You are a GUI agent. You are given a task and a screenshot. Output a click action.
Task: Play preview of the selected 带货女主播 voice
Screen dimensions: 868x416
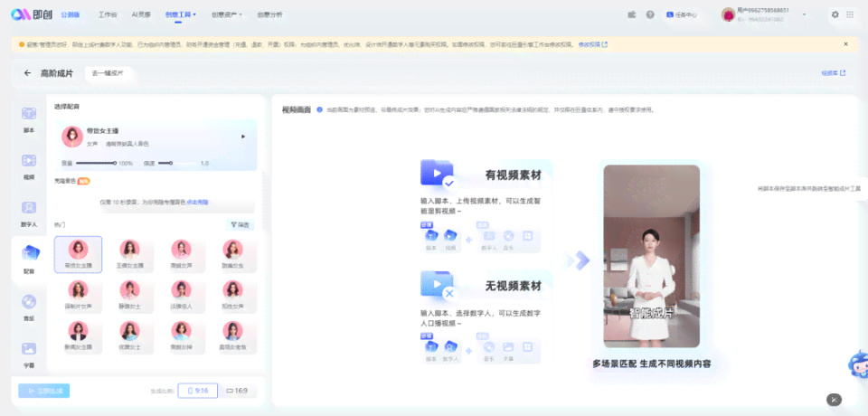coord(243,137)
